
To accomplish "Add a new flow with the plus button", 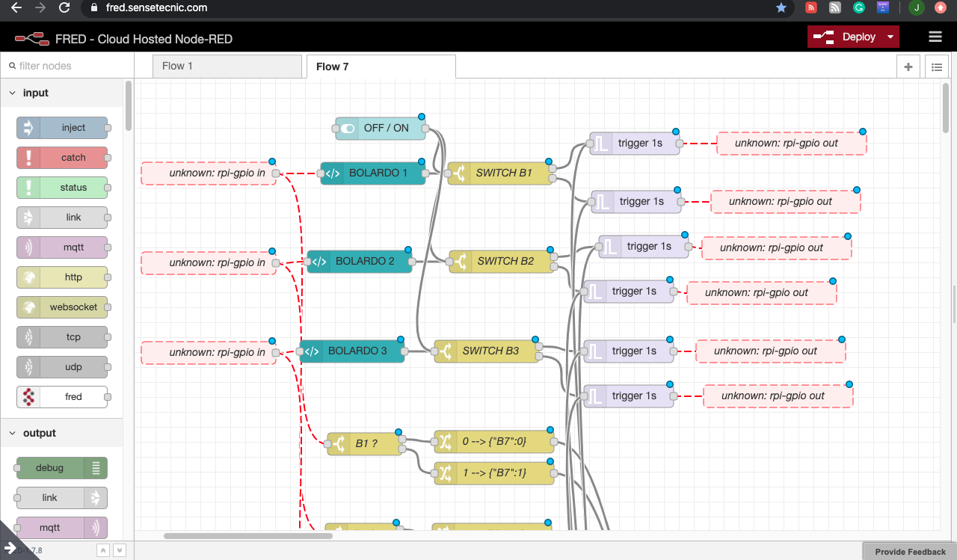I will [908, 66].
